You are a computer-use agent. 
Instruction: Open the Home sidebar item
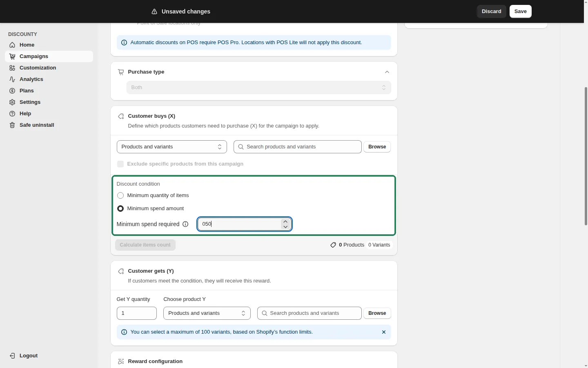coord(49,45)
